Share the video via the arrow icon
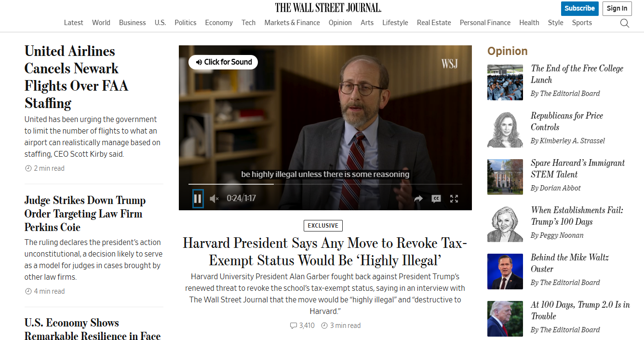 click(418, 199)
